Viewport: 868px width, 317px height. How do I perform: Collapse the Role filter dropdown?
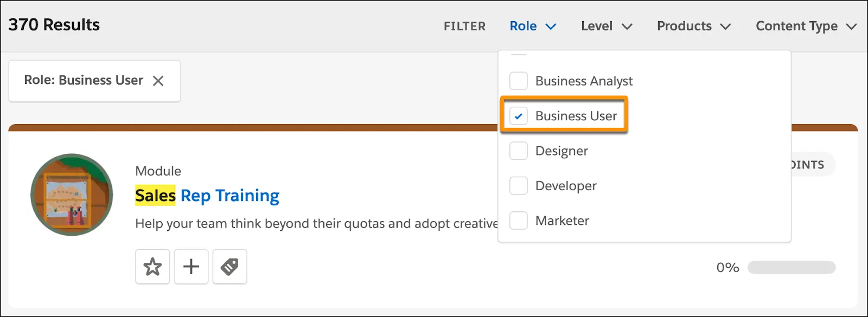click(532, 26)
